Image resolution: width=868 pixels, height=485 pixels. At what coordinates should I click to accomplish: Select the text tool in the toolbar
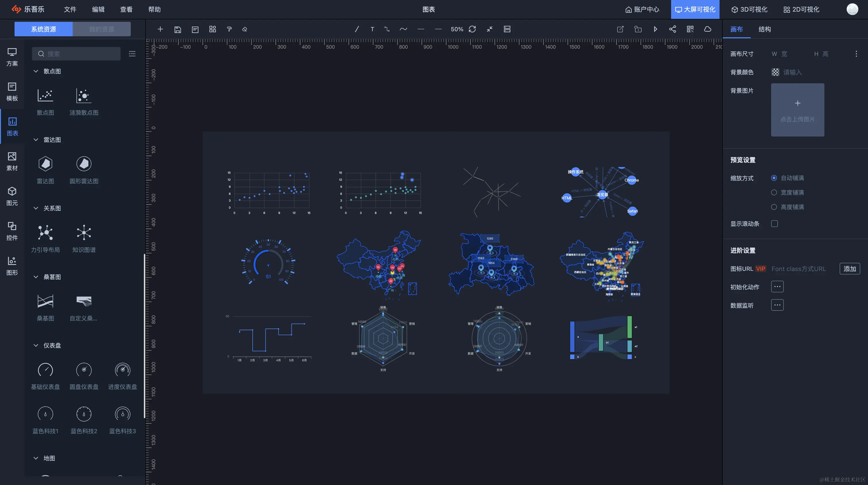(x=372, y=29)
